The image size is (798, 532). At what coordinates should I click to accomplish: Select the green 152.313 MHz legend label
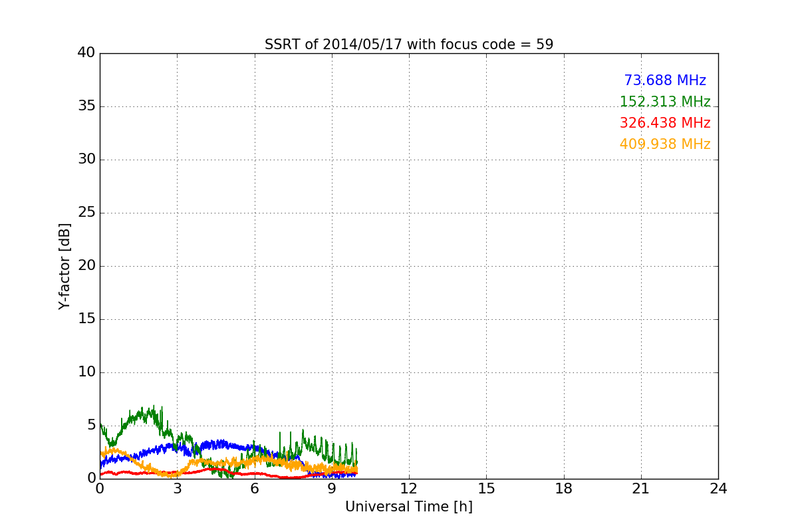[x=665, y=102]
